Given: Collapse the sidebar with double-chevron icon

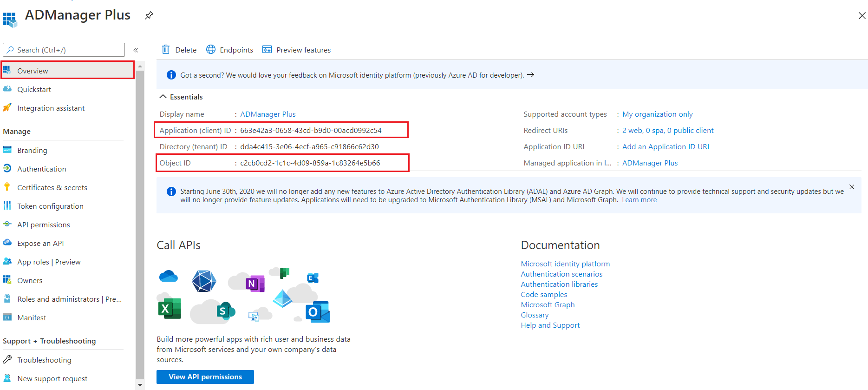Looking at the screenshot, I should coord(136,50).
